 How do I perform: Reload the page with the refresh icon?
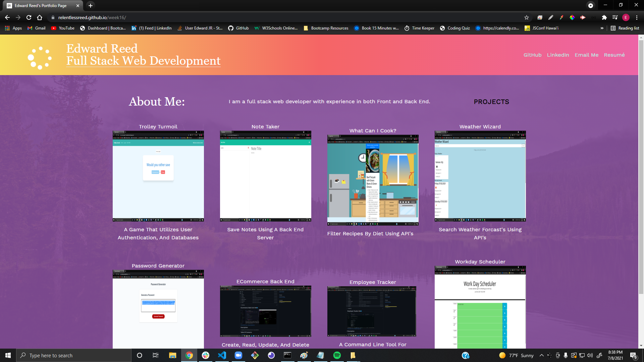click(x=29, y=17)
